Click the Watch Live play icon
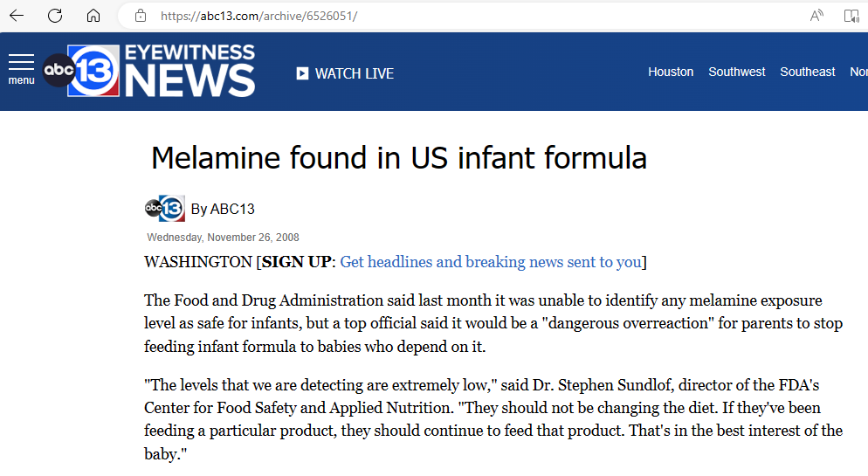This screenshot has width=868, height=476. [x=302, y=73]
